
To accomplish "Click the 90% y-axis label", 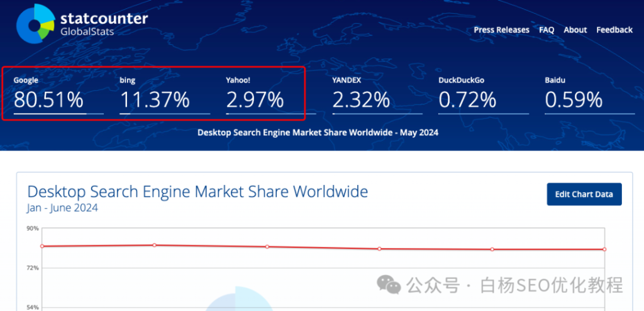I will [33, 229].
